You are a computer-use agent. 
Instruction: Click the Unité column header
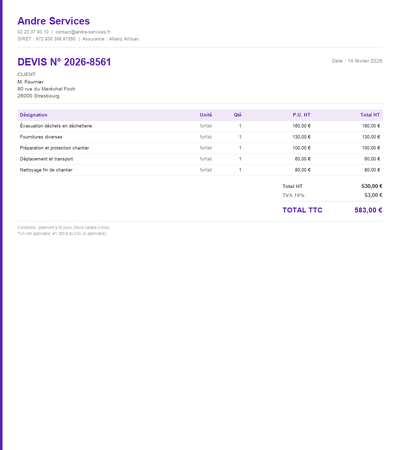(x=206, y=115)
